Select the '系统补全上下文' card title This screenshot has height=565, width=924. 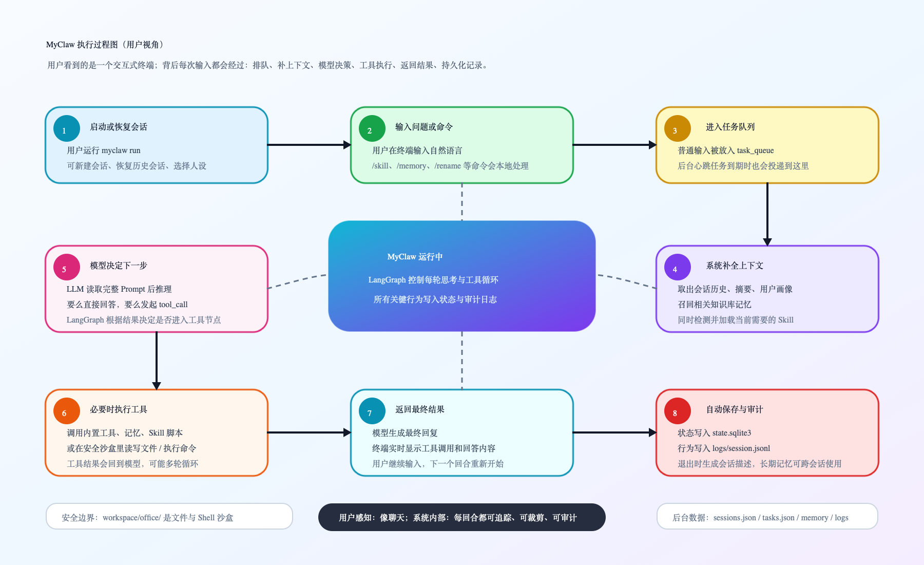[735, 266]
